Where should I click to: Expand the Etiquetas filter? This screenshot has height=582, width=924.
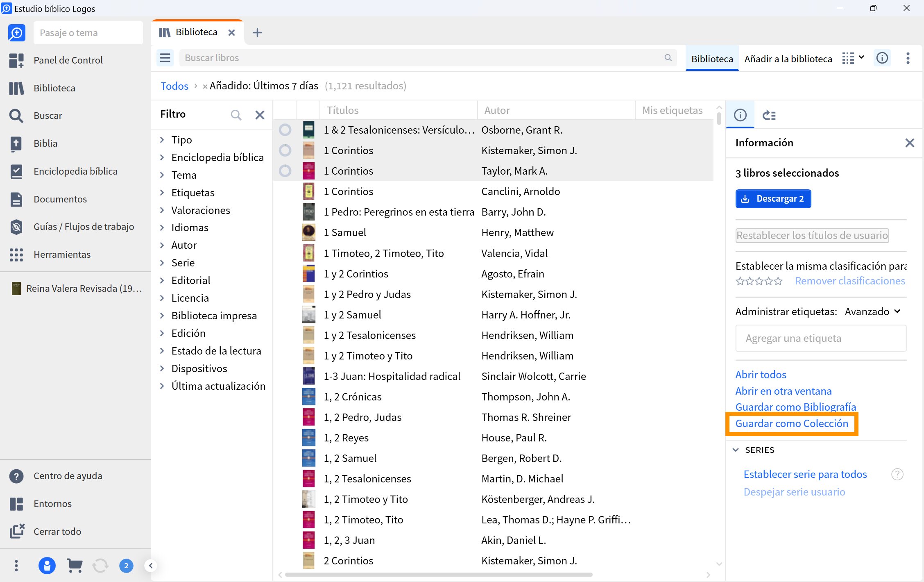pyautogui.click(x=162, y=193)
